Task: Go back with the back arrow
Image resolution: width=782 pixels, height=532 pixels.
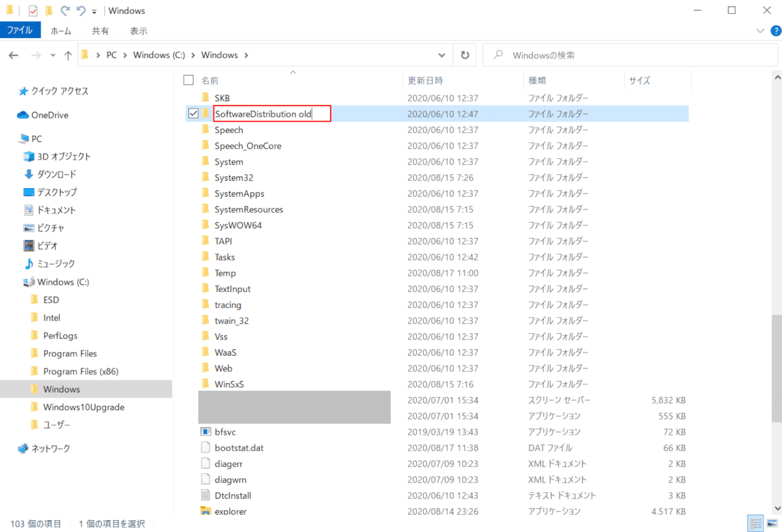Action: (13, 55)
